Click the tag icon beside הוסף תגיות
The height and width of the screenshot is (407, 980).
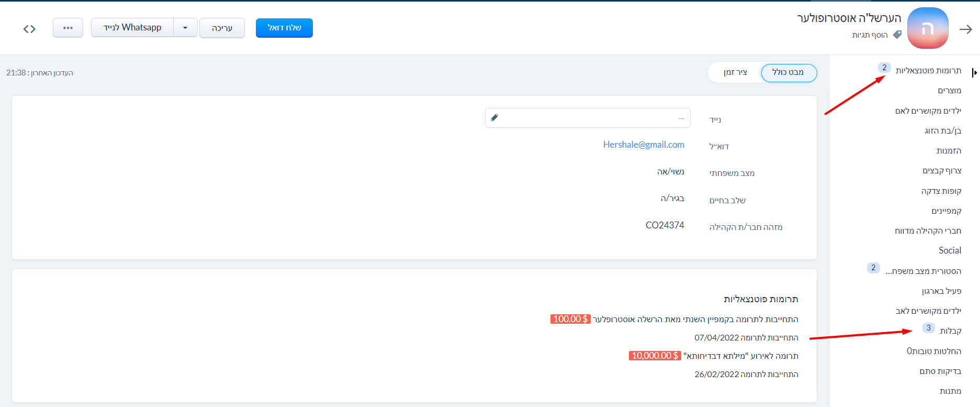(897, 35)
